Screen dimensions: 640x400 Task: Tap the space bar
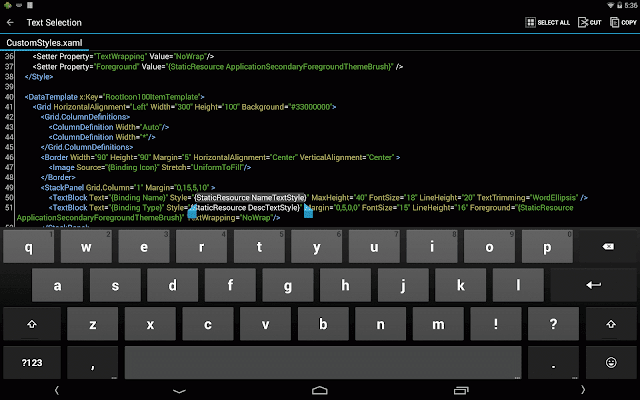[x=323, y=362]
